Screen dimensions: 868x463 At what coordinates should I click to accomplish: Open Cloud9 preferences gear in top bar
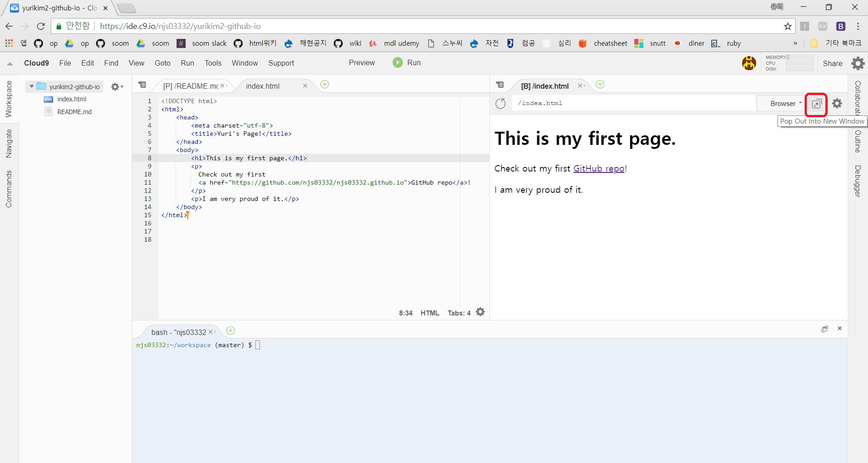pyautogui.click(x=858, y=63)
